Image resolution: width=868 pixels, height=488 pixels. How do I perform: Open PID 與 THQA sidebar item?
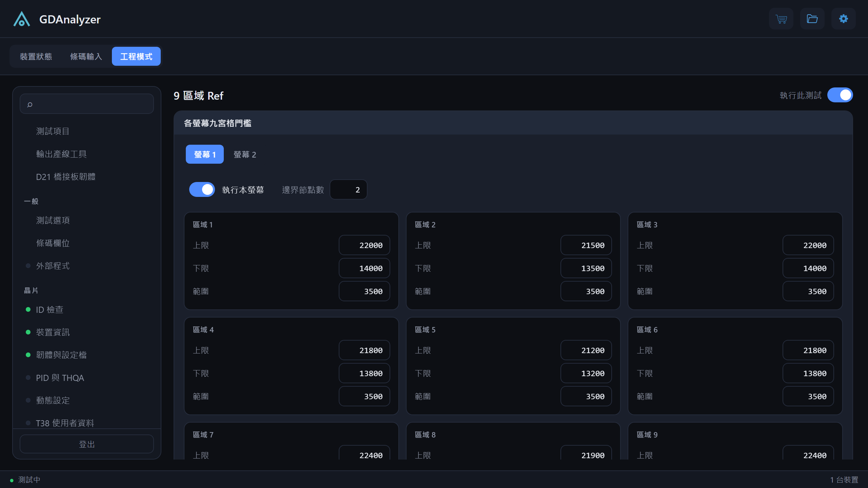pyautogui.click(x=87, y=378)
